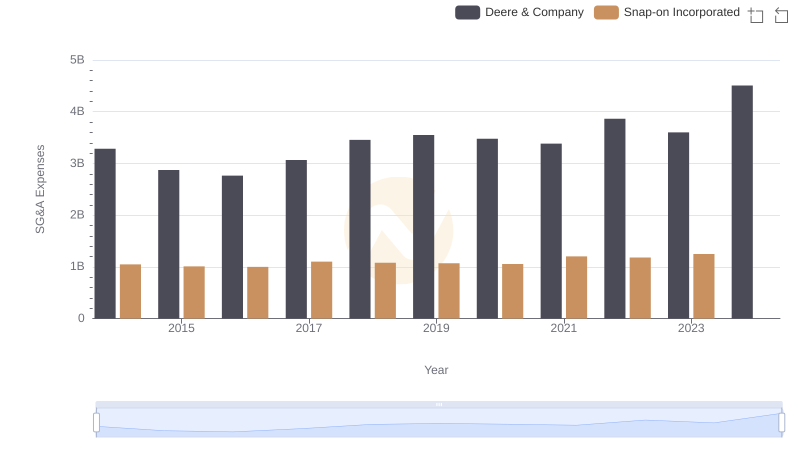Image resolution: width=800 pixels, height=461 pixels.
Task: Click the 2015 x-axis label
Action: point(181,328)
